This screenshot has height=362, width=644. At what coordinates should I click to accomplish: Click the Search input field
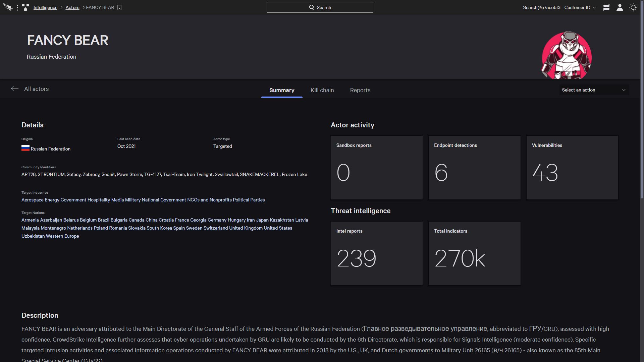[x=320, y=7]
